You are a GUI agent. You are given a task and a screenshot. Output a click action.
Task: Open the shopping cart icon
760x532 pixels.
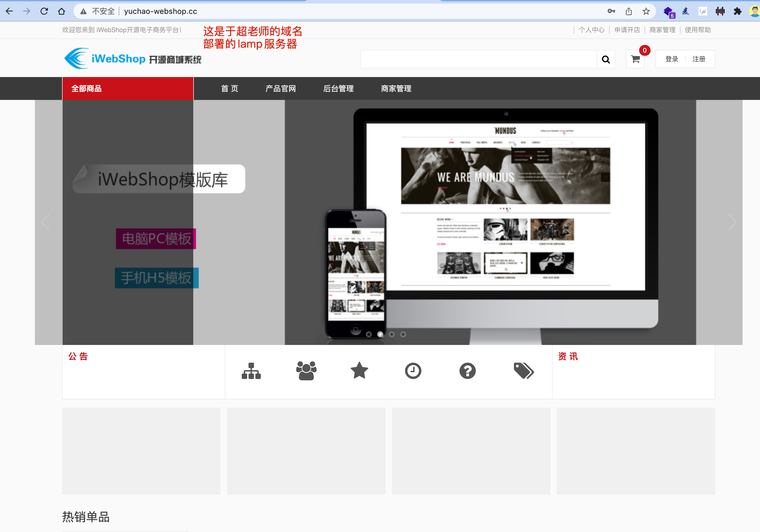pyautogui.click(x=635, y=59)
